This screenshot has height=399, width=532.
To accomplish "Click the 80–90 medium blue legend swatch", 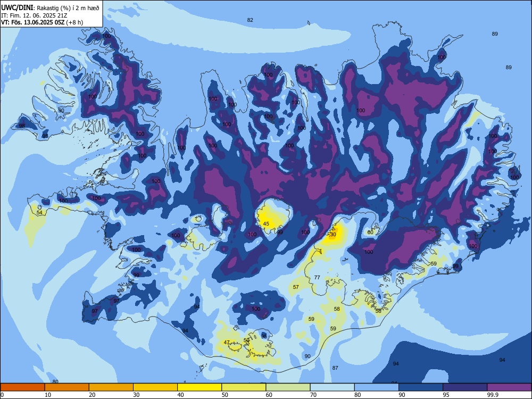I will coord(377,387).
